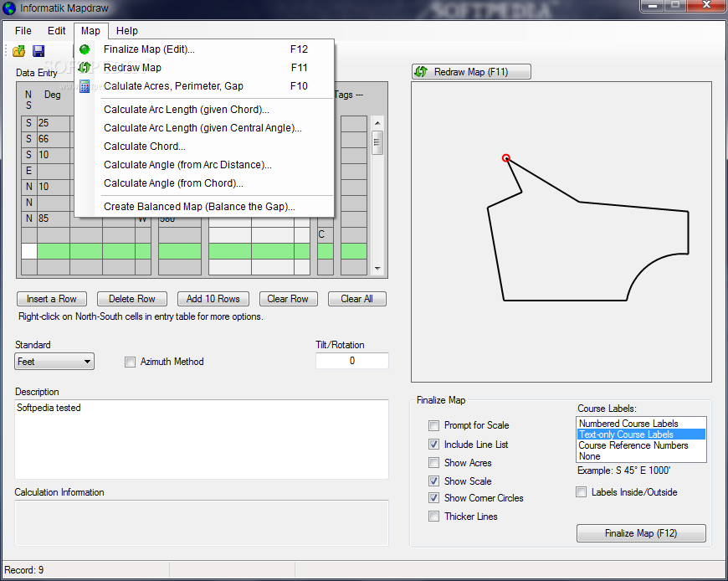
Task: Click the save floppy disk toolbar icon
Action: [x=38, y=51]
